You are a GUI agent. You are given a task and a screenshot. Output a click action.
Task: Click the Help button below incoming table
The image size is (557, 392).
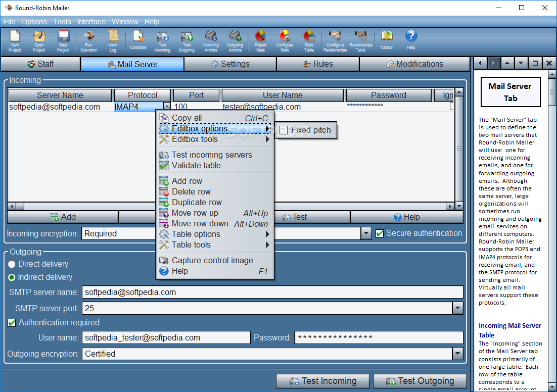click(407, 217)
